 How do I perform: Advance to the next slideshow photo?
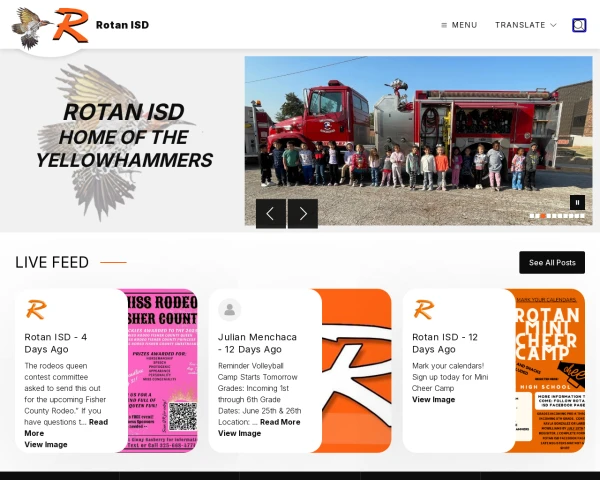(x=303, y=214)
